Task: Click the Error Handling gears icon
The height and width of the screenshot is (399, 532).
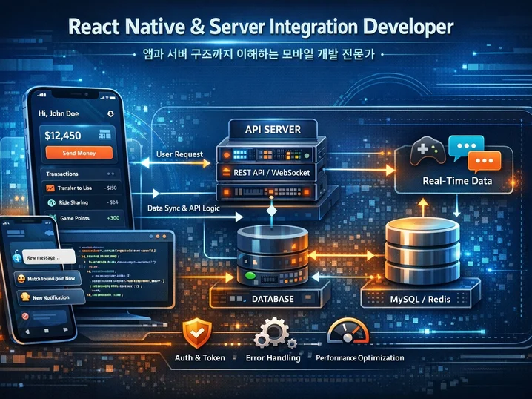Action: [272, 334]
